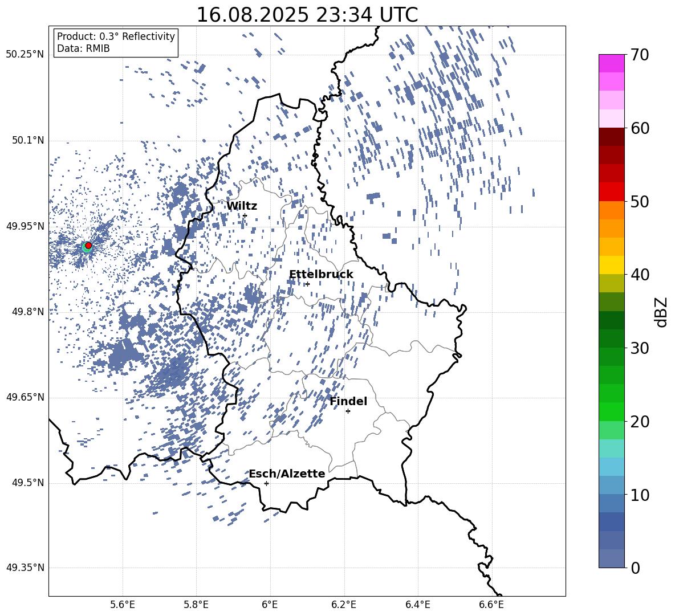
Task: Click the 6.6°E longitude label
Action: [x=491, y=605]
